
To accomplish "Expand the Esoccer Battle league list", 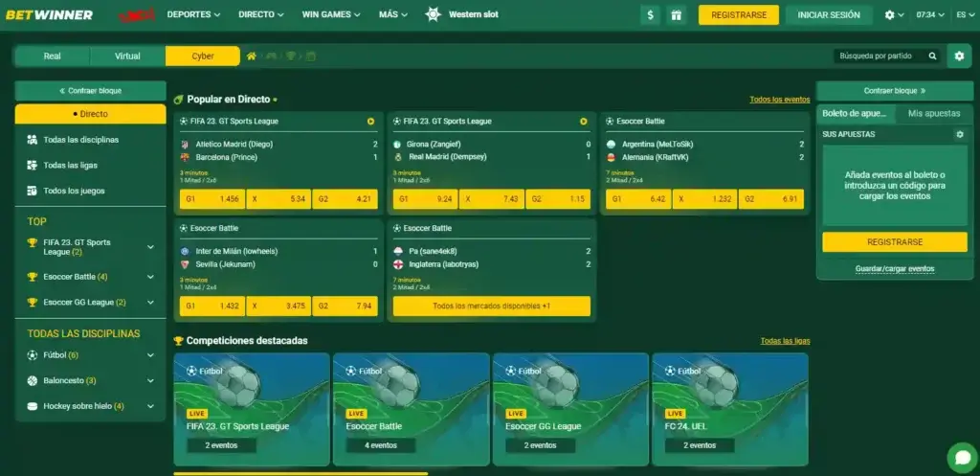I will point(150,277).
